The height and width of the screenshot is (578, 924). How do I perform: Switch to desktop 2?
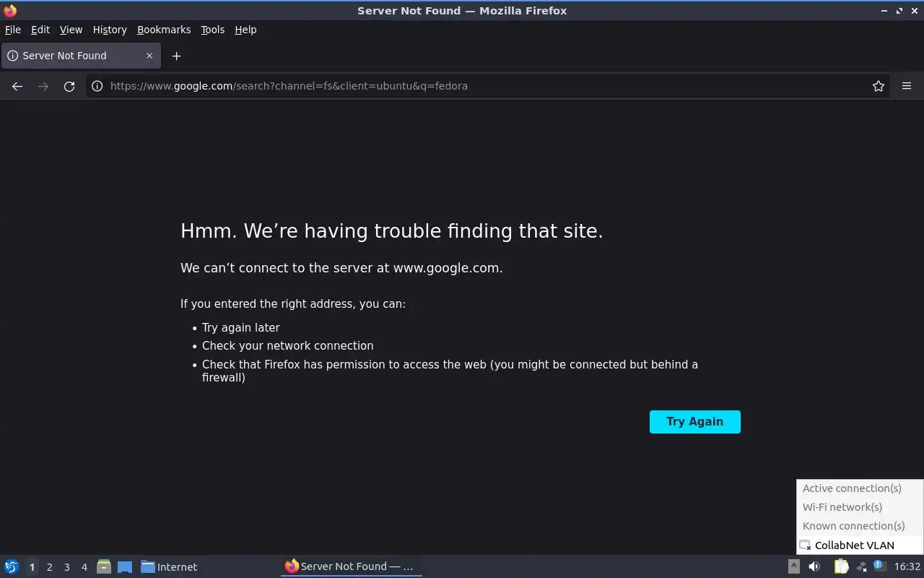[x=49, y=567]
